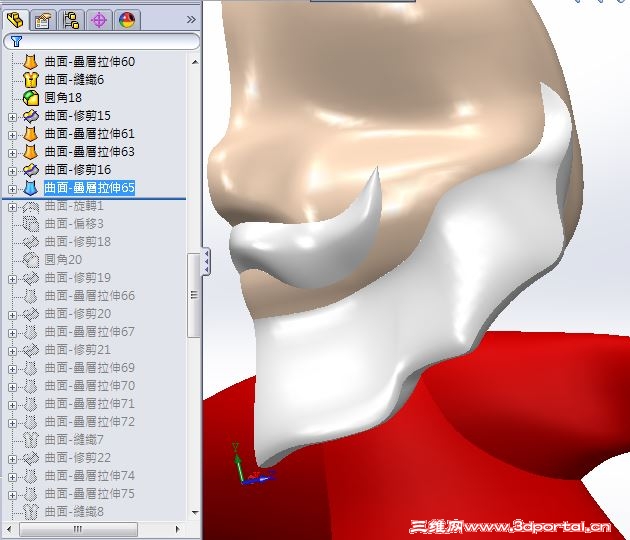The image size is (630, 540).
Task: Open the DimXpertManager crosshair tab
Action: tap(98, 20)
